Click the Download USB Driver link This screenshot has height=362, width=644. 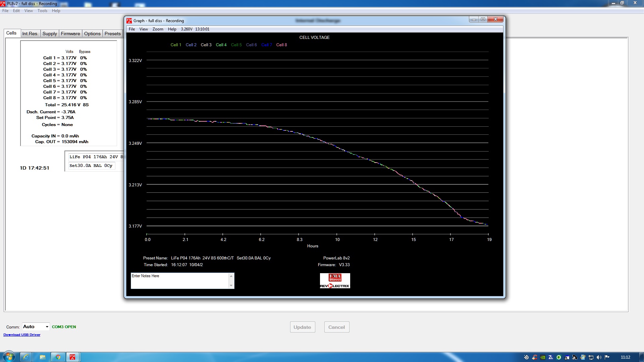pyautogui.click(x=22, y=335)
